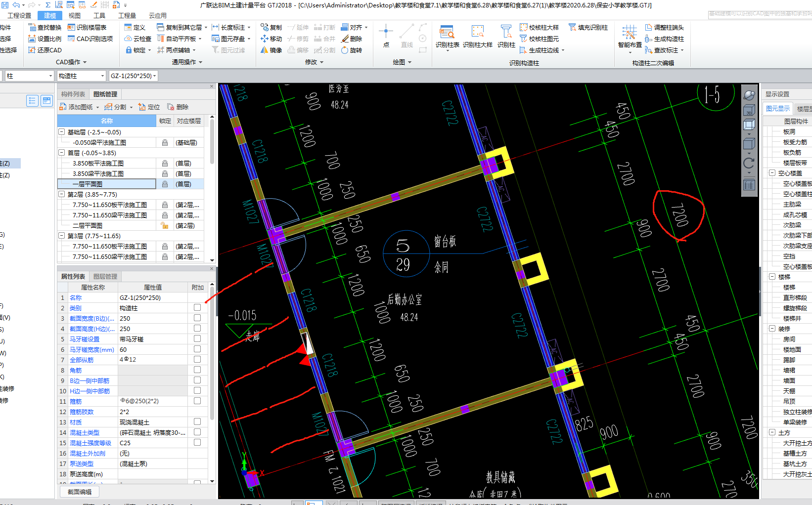Collapse the 基础层 (-2.5~-0.05) tree node
Image resolution: width=812 pixels, height=505 pixels.
pyautogui.click(x=62, y=132)
